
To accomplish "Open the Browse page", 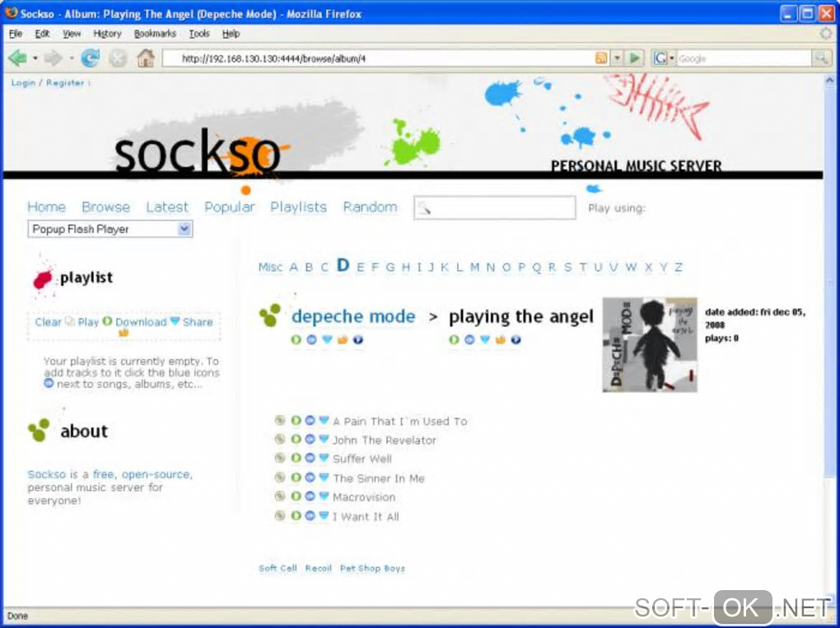I will (x=105, y=207).
